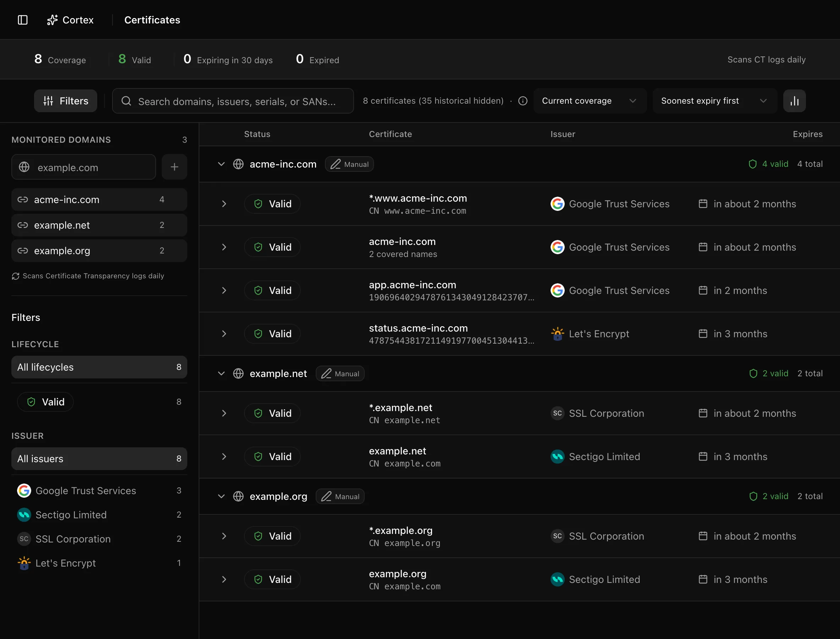Viewport: 840px width, 639px height.
Task: Filter by Google Trust Services issuer
Action: coord(99,491)
